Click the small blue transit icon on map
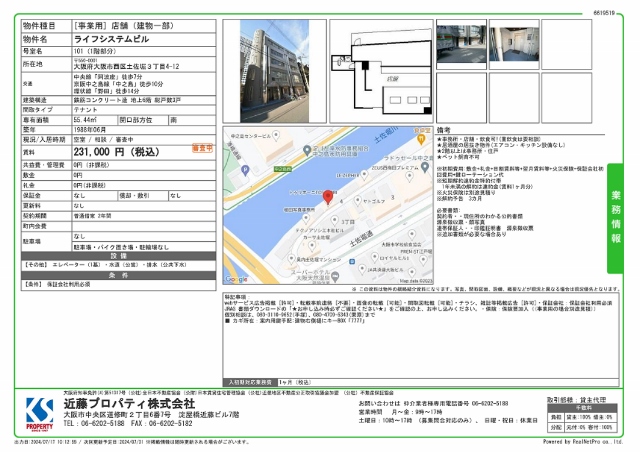Image resolution: width=640 pixels, height=452 pixels. click(x=352, y=261)
